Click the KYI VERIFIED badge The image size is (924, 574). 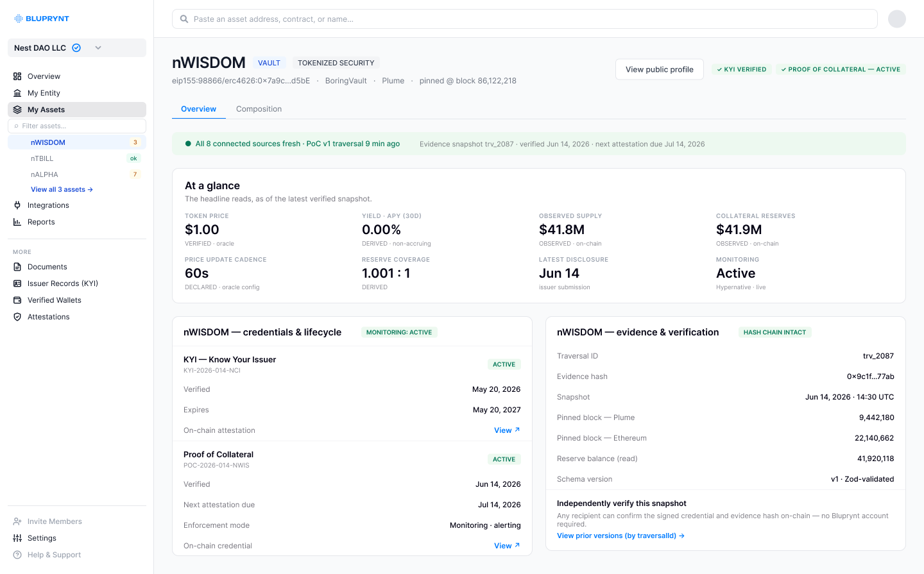[x=742, y=69]
